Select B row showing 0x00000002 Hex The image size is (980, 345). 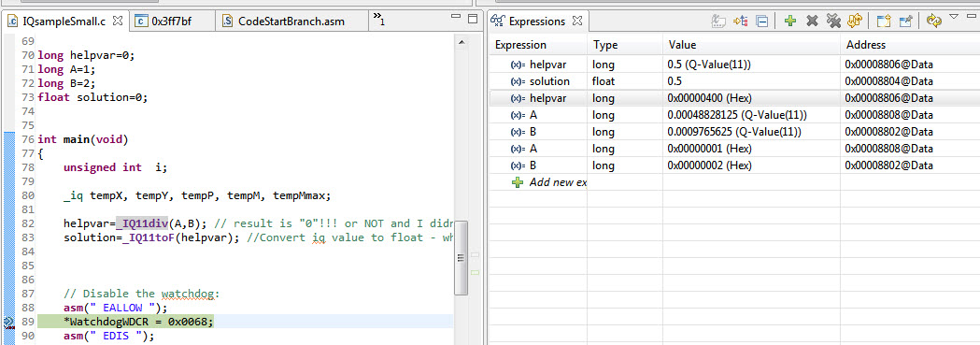(x=734, y=165)
